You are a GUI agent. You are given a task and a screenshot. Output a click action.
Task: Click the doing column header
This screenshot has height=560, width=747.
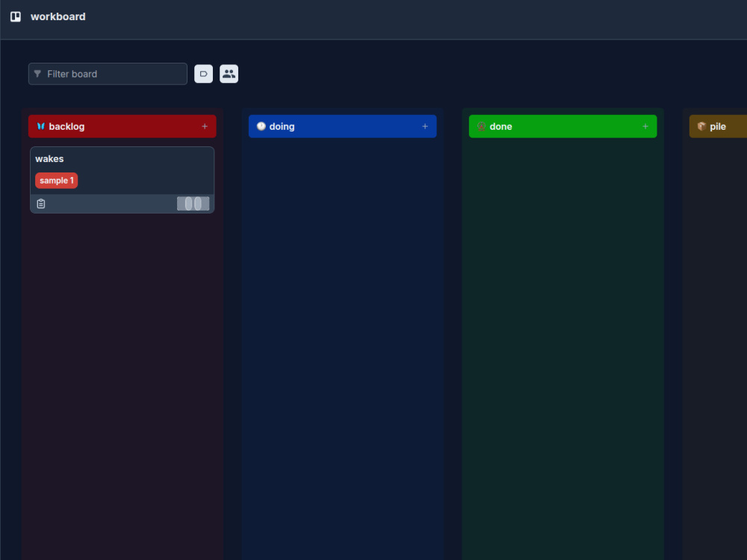[x=343, y=126]
